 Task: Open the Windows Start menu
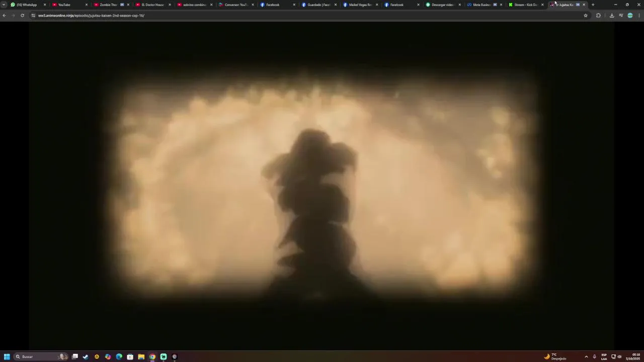coord(7,356)
